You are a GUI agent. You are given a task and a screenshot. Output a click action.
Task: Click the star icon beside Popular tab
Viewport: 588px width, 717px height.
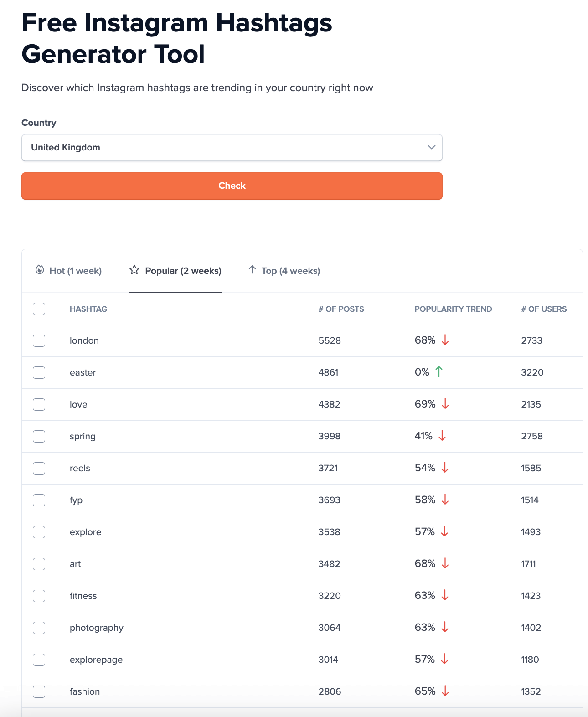point(134,270)
